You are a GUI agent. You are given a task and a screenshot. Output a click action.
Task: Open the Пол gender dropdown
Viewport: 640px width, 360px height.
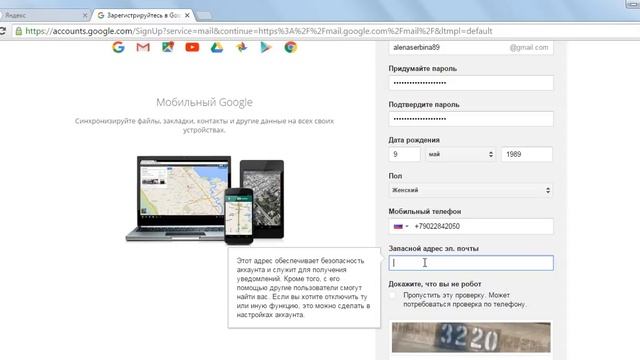coord(471,190)
